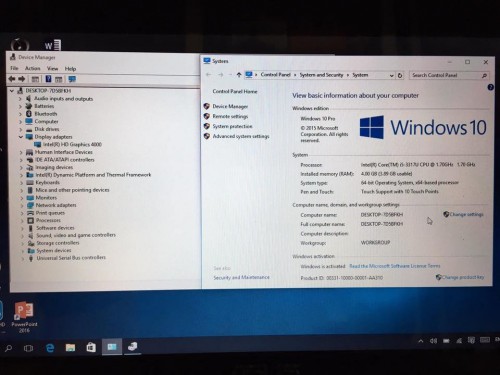500x375 pixels.
Task: Open File Explorer from the taskbar
Action: 70,348
